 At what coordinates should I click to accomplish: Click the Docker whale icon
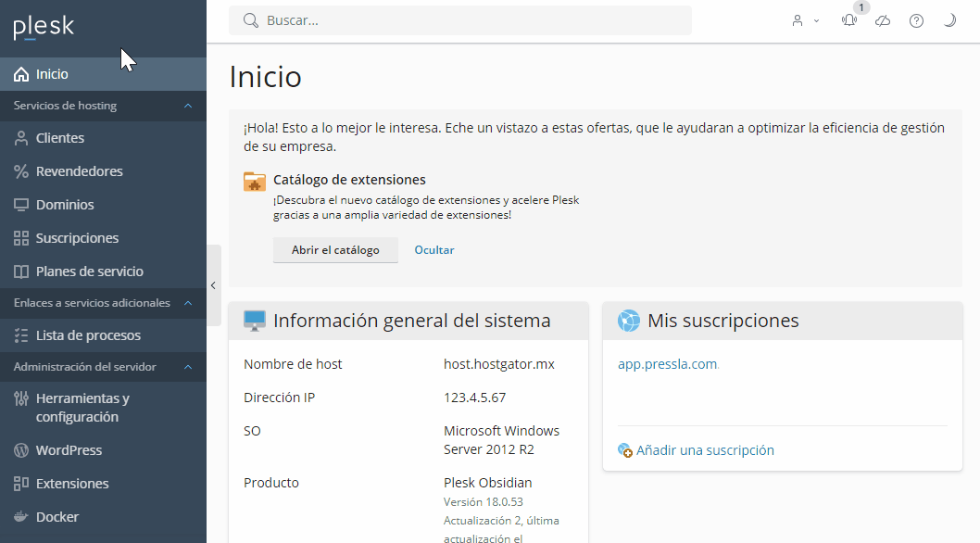[x=21, y=517]
